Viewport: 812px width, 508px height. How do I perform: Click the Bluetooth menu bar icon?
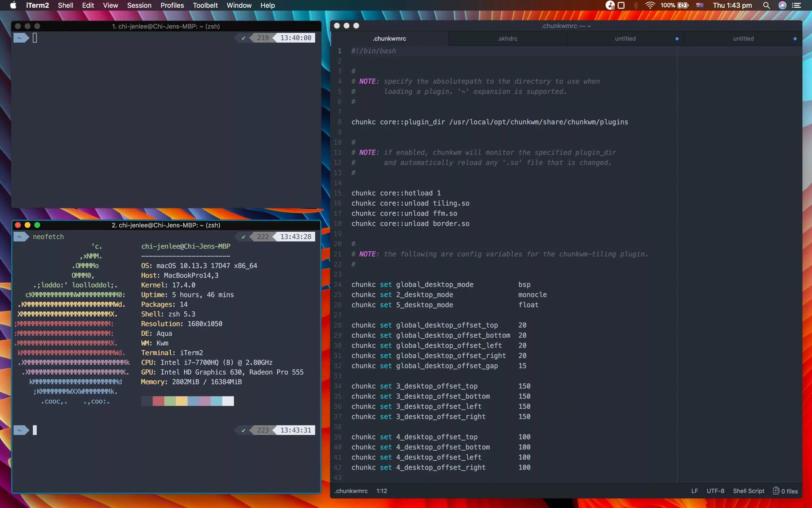[x=636, y=5]
